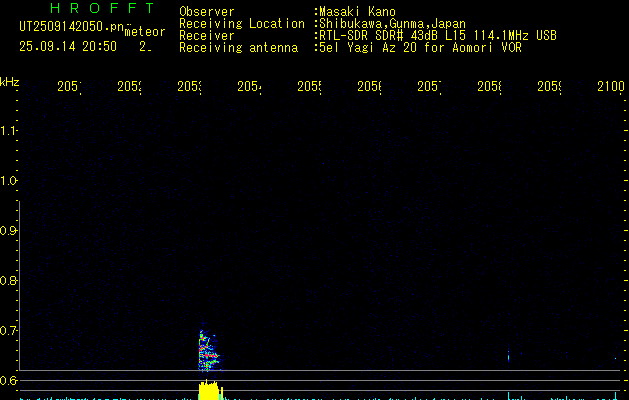Click the 0.6 frequency axis label
Viewport: 629px width, 400px height.
(8, 380)
